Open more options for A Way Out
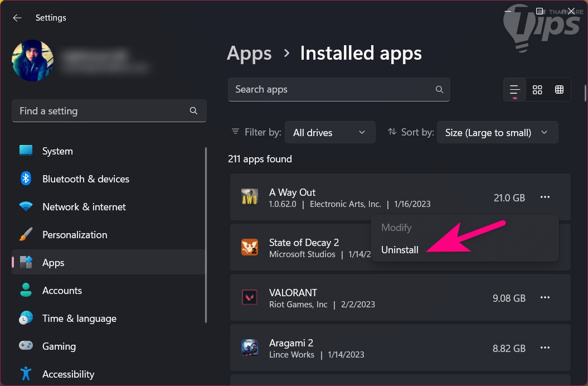This screenshot has width=588, height=386. 545,197
